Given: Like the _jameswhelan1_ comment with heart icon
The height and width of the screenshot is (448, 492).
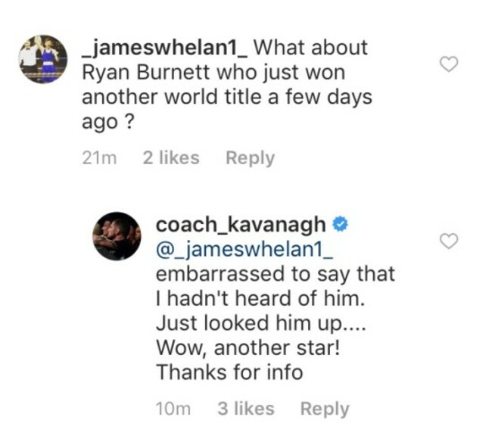Looking at the screenshot, I should (450, 64).
